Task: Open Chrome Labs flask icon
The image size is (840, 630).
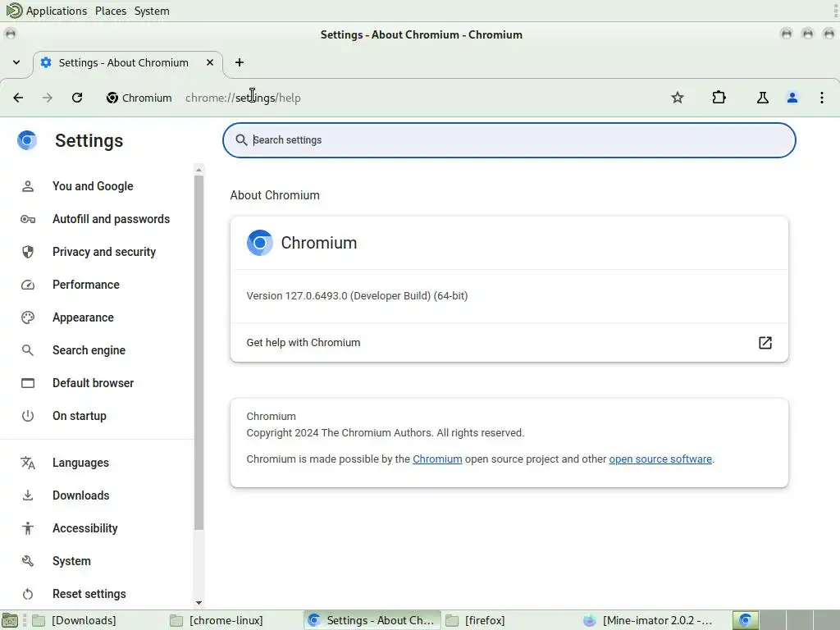Action: pos(762,98)
